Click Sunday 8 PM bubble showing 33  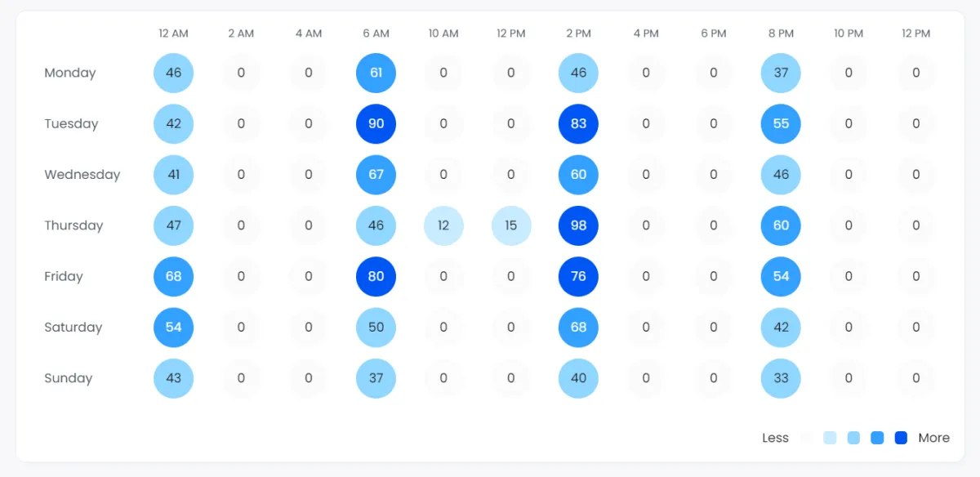pyautogui.click(x=781, y=378)
